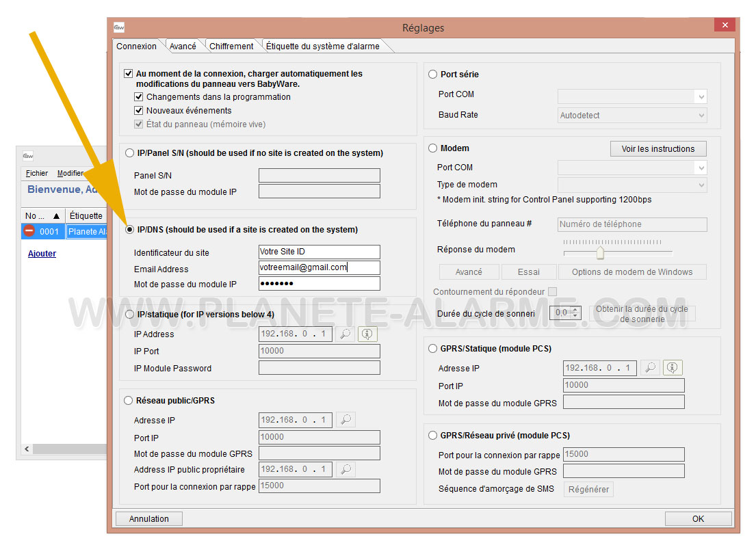Switch to the Avancé tab
Viewport: 756px width, 543px height.
tap(183, 47)
